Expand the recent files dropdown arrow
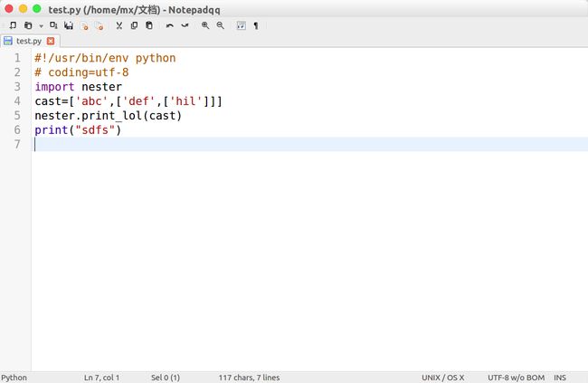 (41, 26)
